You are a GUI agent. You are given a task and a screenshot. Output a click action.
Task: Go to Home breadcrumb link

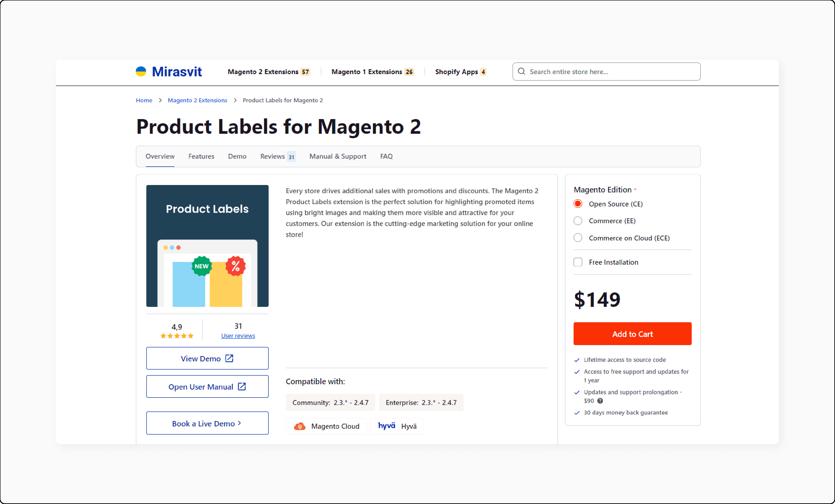(x=144, y=100)
